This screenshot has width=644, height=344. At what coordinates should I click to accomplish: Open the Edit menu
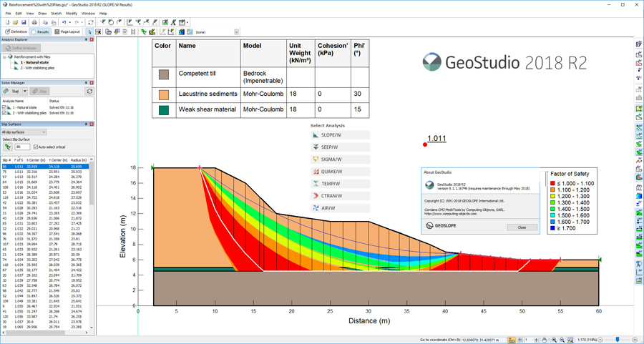click(19, 14)
